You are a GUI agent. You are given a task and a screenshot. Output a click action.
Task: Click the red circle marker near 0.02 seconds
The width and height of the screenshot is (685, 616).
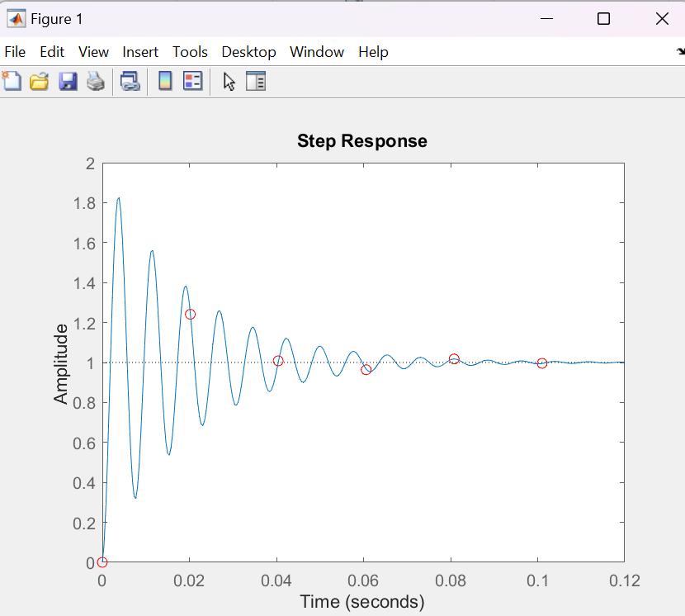pyautogui.click(x=190, y=314)
